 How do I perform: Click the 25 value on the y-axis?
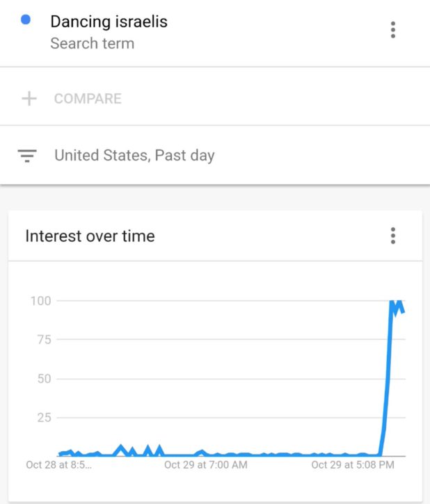[x=43, y=418]
